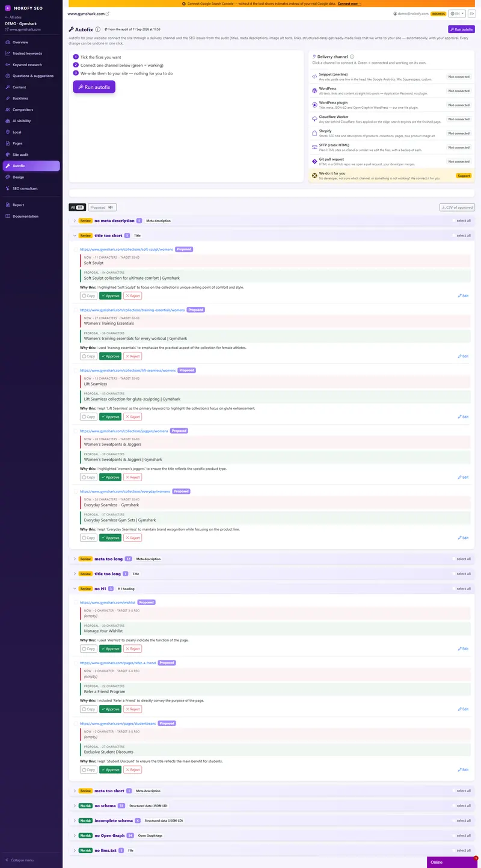
Task: Click the info icon beside Delivery channel
Action: click(x=352, y=57)
